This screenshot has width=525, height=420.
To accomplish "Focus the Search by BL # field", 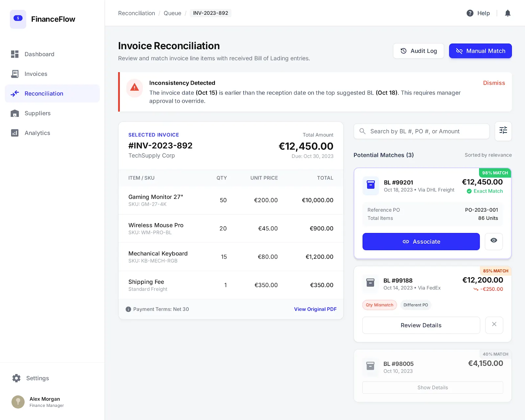I will 422,131.
